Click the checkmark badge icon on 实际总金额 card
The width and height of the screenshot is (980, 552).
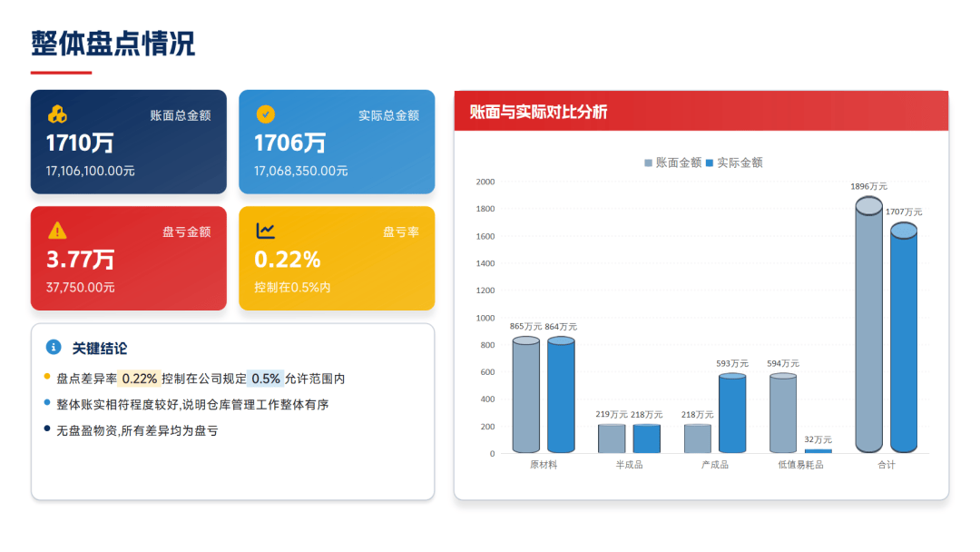tap(265, 114)
